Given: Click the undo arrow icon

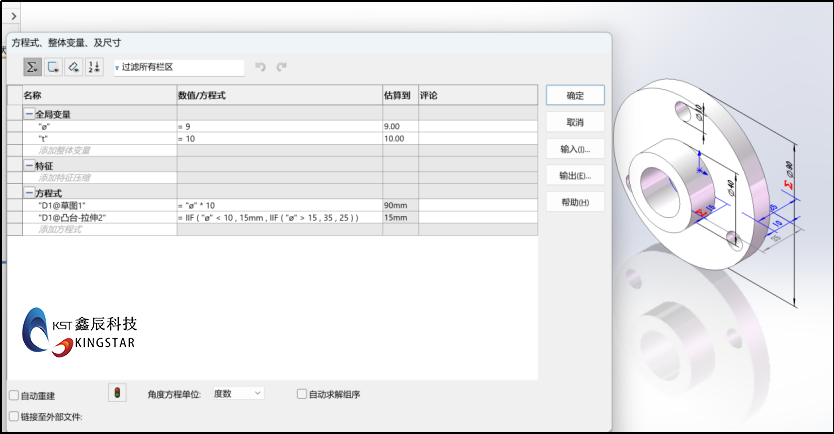Looking at the screenshot, I should pos(261,67).
